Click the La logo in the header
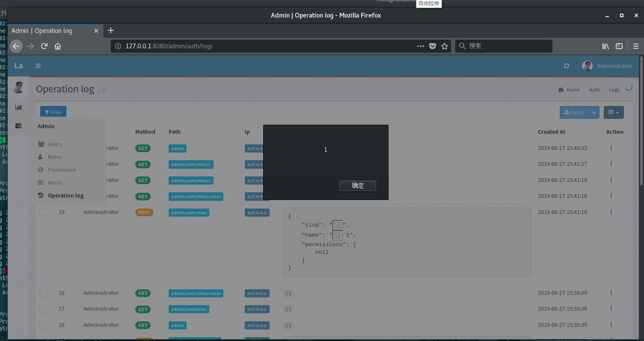644x341 pixels. pyautogui.click(x=18, y=66)
